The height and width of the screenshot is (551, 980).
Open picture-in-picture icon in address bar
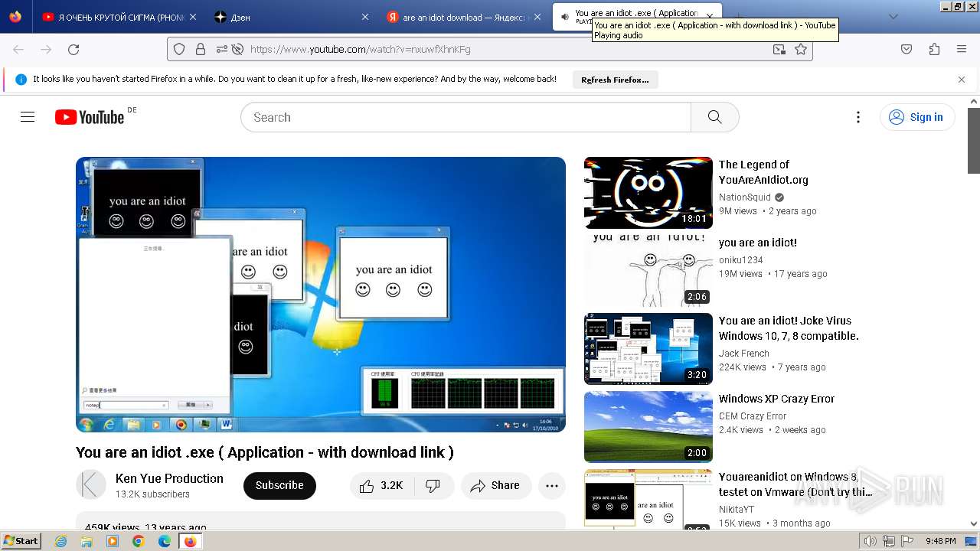pyautogui.click(x=779, y=49)
